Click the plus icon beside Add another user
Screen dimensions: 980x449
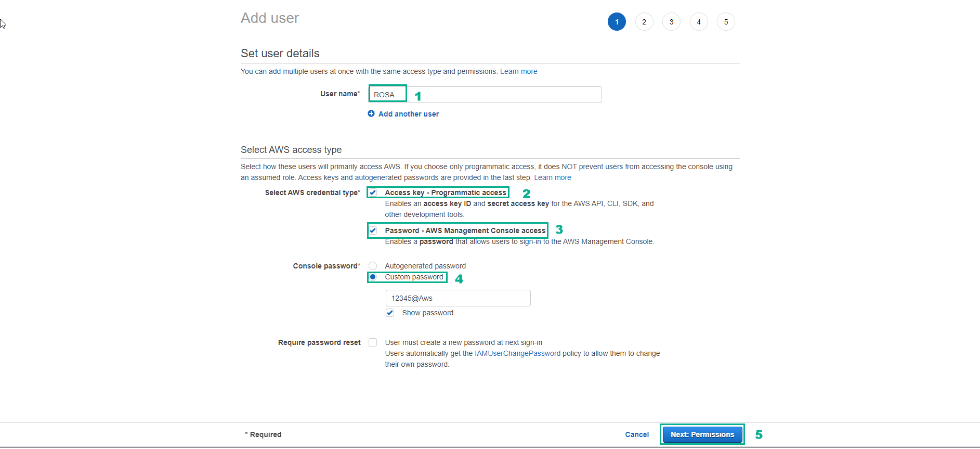tap(371, 114)
